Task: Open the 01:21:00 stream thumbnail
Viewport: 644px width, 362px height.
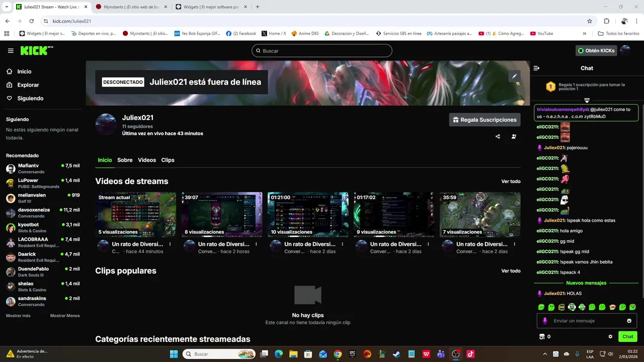Action: 308,214
